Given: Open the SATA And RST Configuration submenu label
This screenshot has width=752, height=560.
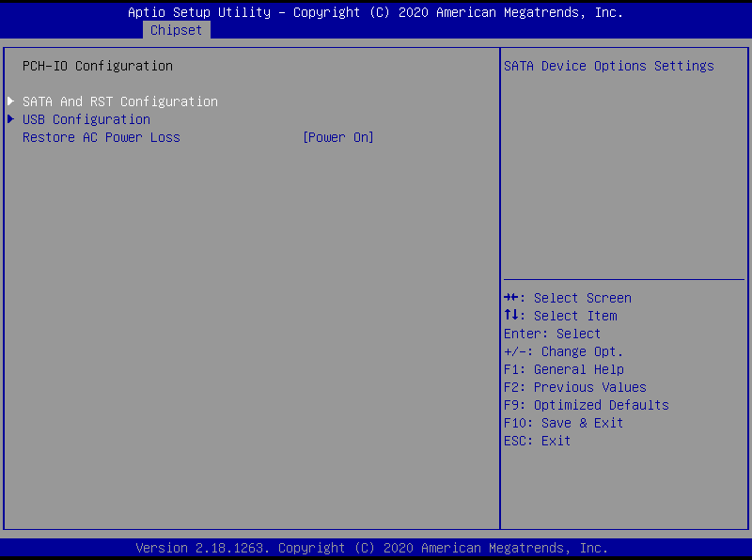Looking at the screenshot, I should 120,101.
